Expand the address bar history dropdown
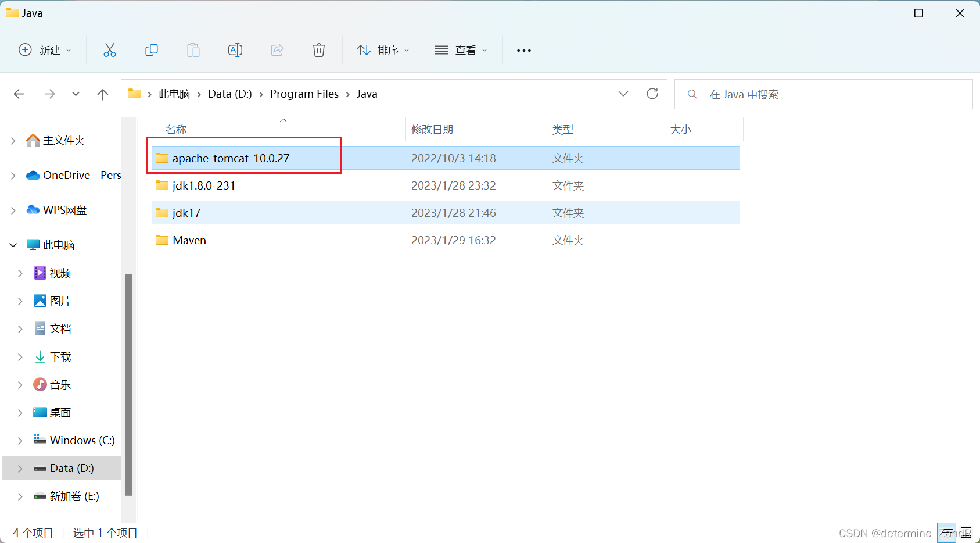The image size is (980, 543). click(623, 94)
